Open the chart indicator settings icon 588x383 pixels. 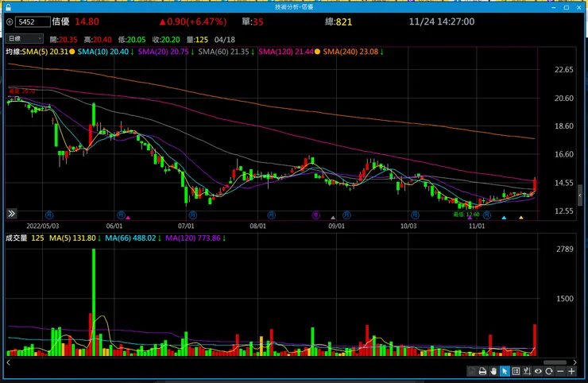pos(527,371)
